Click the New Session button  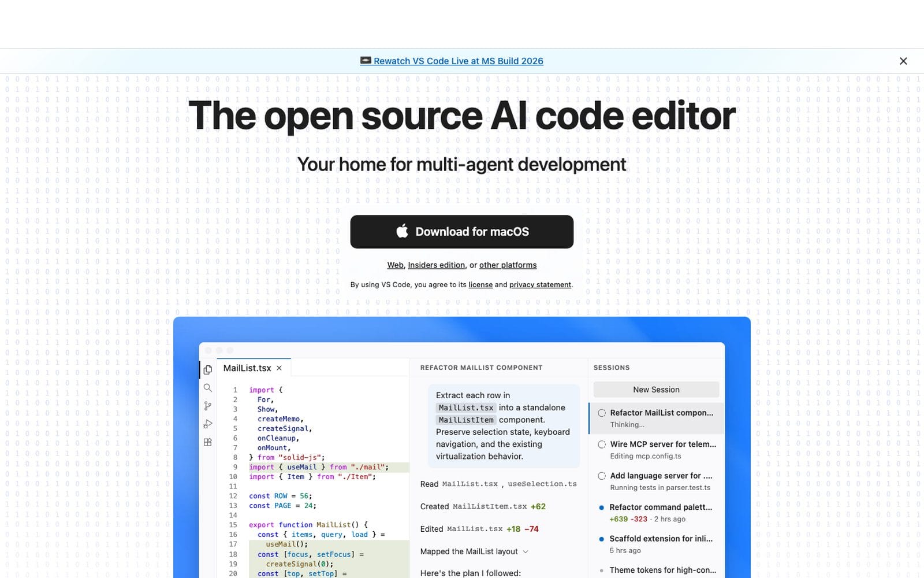[x=656, y=390]
